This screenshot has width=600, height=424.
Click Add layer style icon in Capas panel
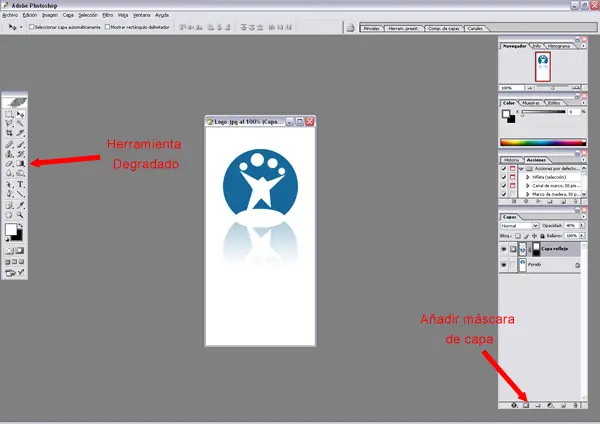(514, 405)
